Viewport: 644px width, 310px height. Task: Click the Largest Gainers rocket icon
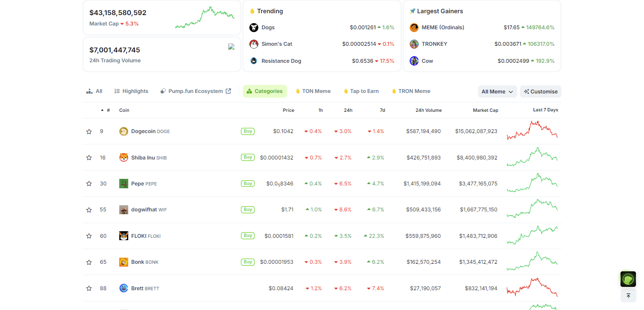coord(413,11)
